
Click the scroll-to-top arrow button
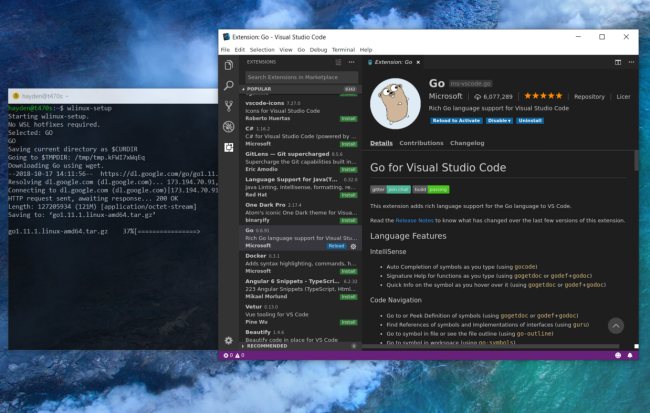pyautogui.click(x=616, y=326)
